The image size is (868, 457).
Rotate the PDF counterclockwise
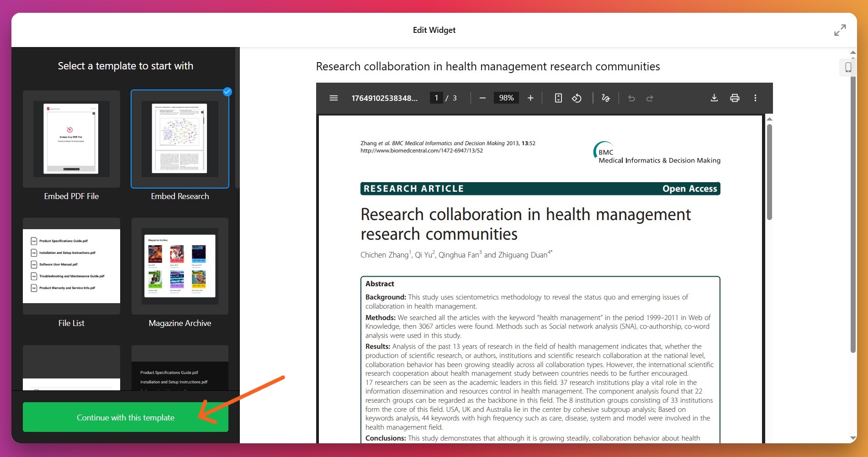point(577,98)
